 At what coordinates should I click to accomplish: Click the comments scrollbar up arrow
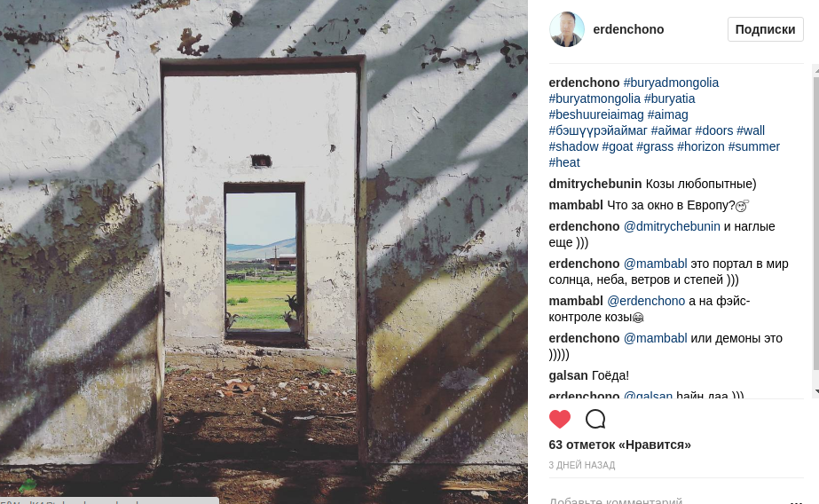point(815,70)
